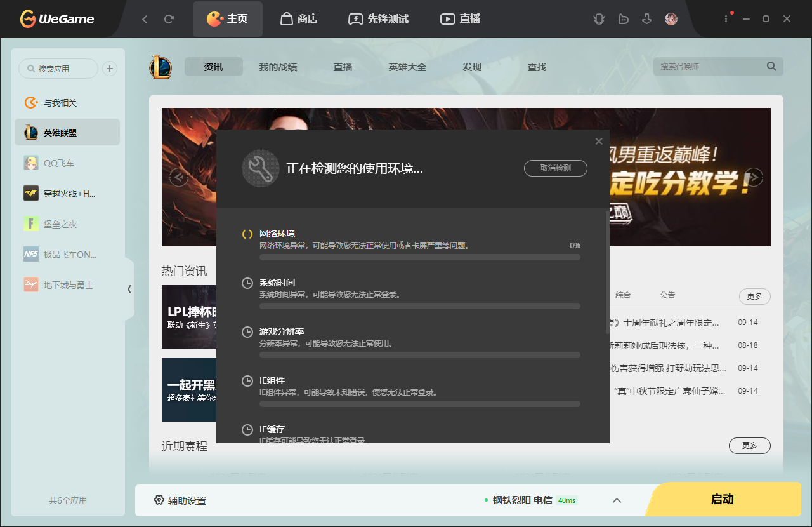Click the 启动 launch button
Viewport: 812px width, 527px height.
[x=723, y=499]
